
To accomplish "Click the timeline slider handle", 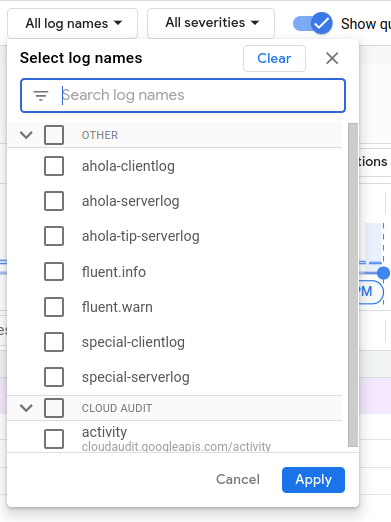I will [384, 273].
